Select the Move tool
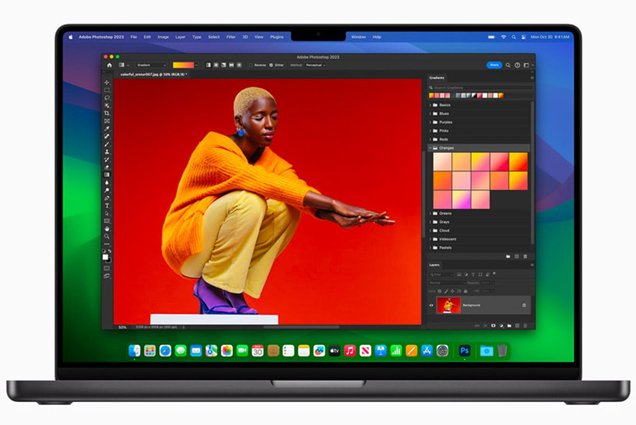This screenshot has width=636, height=425. click(x=107, y=82)
